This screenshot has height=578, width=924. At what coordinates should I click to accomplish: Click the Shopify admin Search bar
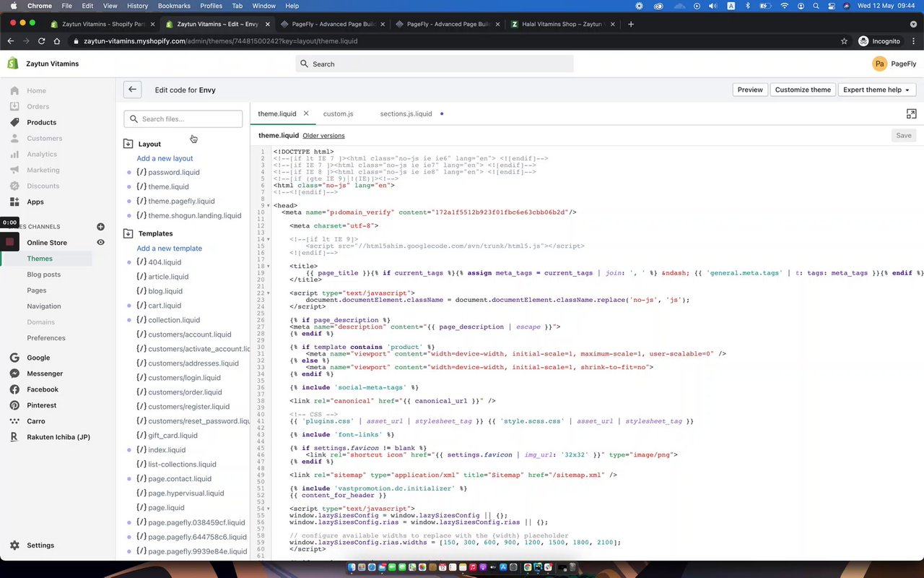pyautogui.click(x=435, y=64)
